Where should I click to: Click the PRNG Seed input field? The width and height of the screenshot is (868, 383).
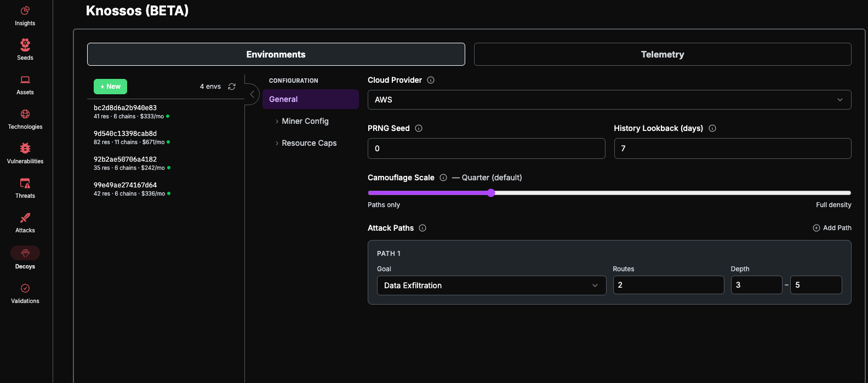[x=487, y=148]
